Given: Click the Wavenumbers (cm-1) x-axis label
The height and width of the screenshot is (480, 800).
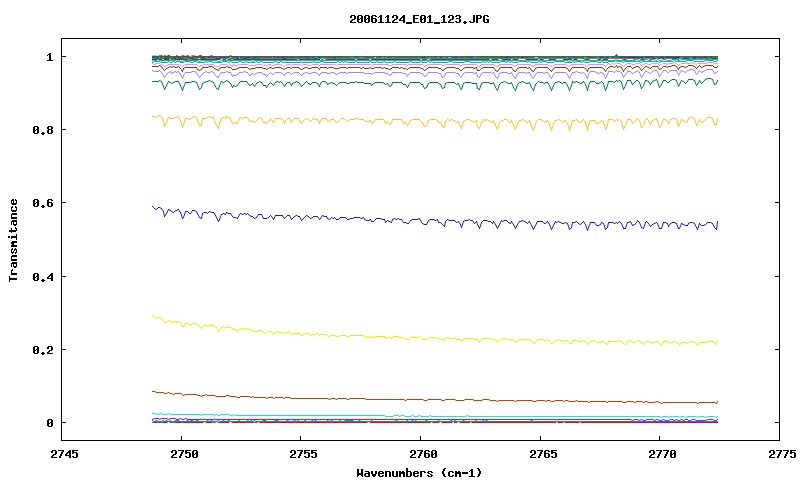Looking at the screenshot, I should [419, 473].
